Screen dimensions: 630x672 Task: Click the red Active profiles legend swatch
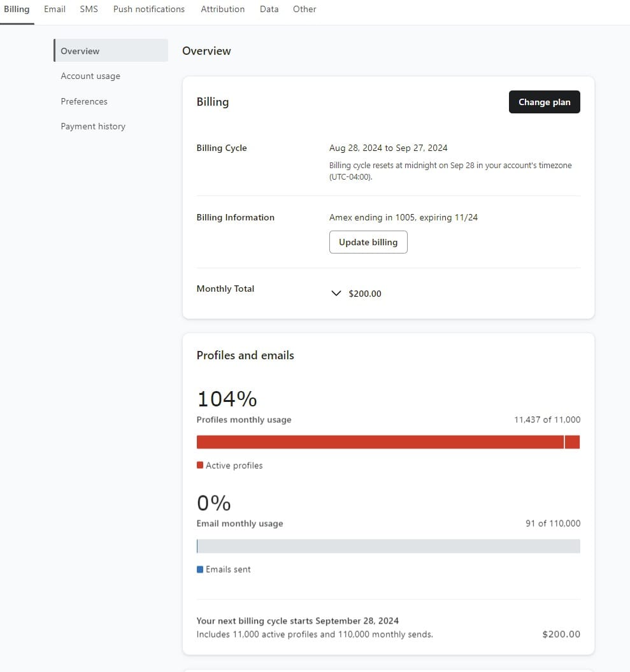[200, 465]
